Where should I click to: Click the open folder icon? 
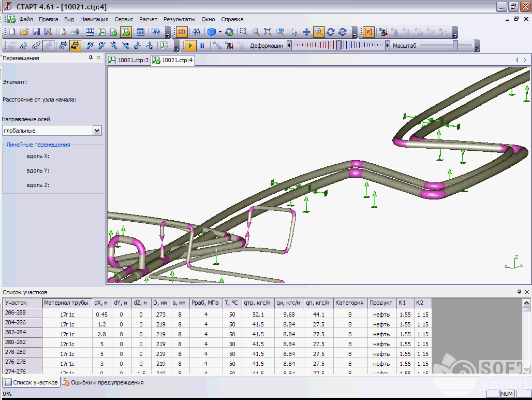(x=24, y=32)
